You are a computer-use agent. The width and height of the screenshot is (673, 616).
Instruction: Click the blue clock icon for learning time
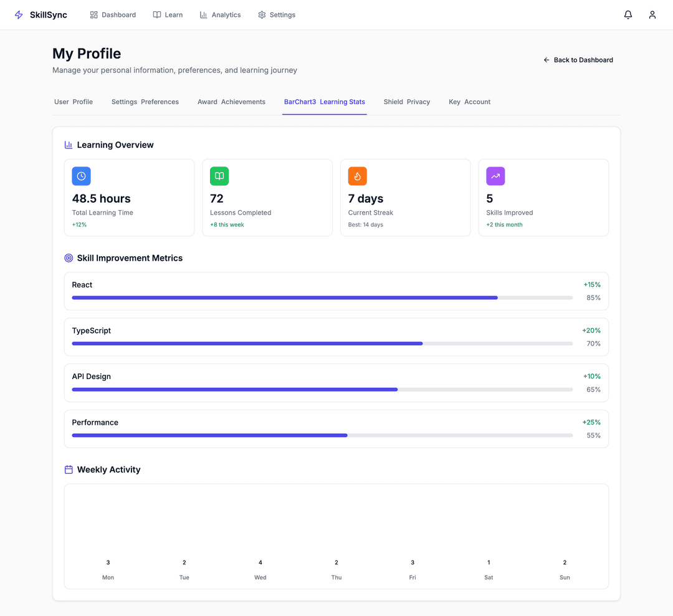[x=81, y=176]
